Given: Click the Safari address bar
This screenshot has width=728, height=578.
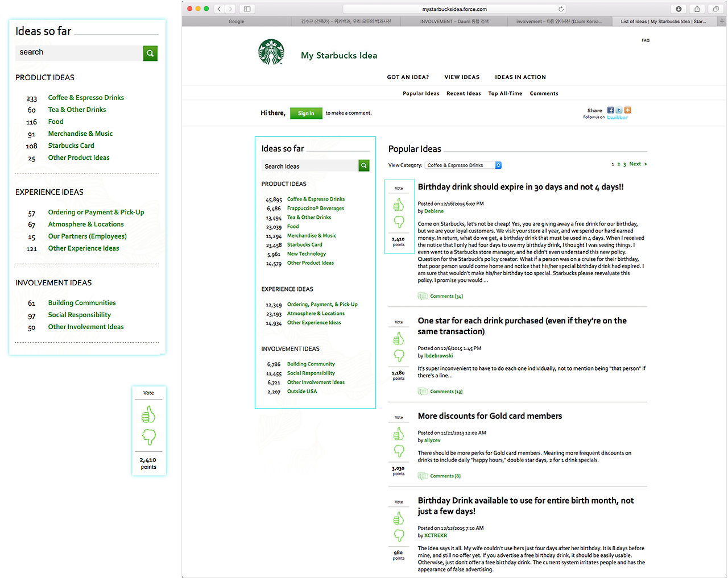Looking at the screenshot, I should pyautogui.click(x=454, y=9).
